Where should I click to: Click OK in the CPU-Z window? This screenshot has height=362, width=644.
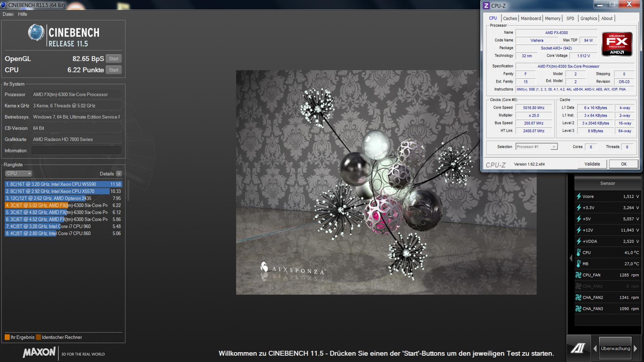point(624,164)
